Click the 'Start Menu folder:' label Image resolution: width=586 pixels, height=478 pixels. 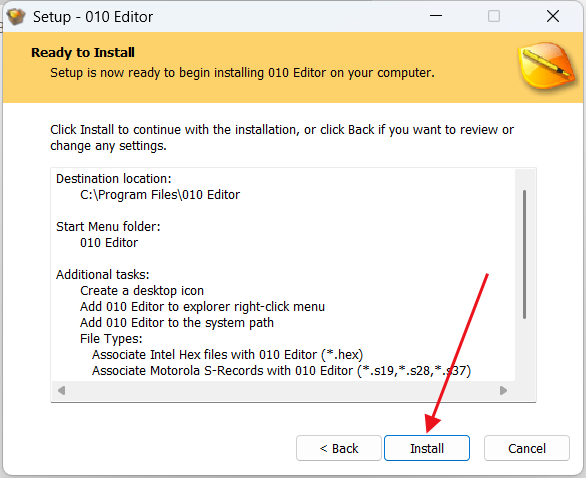[x=108, y=227]
